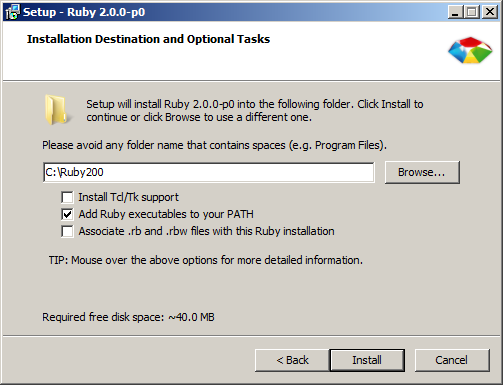Click the "Associate .rb and .rbw files" label

coord(206,231)
